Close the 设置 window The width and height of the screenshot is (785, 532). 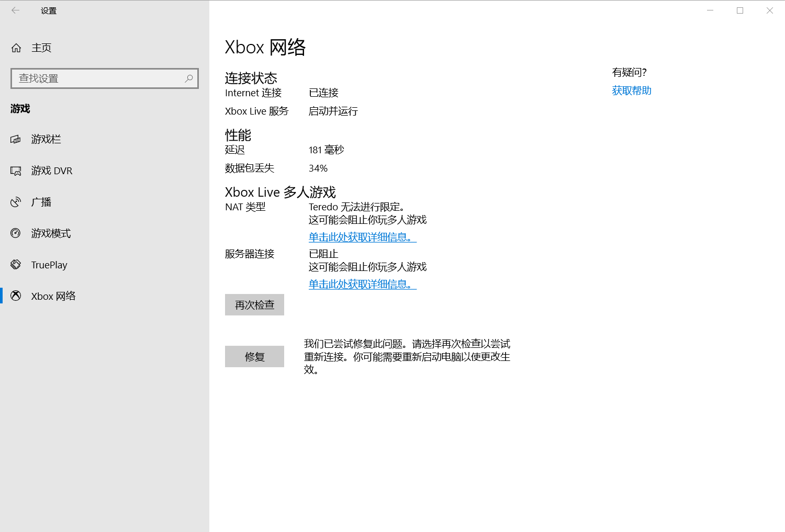coord(770,10)
